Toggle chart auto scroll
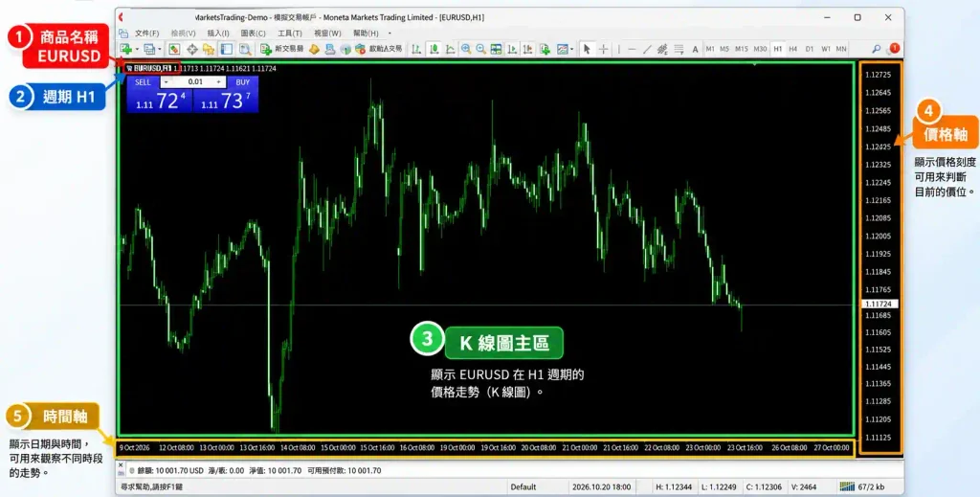 point(512,49)
